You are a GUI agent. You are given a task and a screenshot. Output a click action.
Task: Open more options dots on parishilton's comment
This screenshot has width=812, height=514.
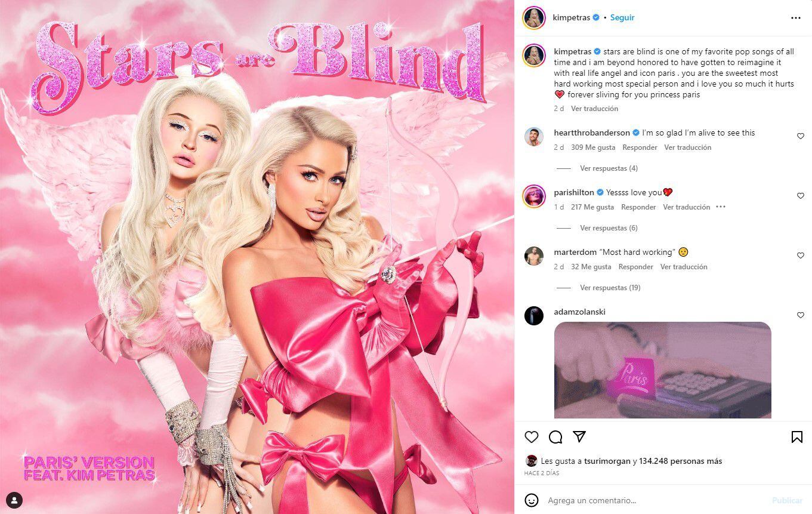[721, 207]
